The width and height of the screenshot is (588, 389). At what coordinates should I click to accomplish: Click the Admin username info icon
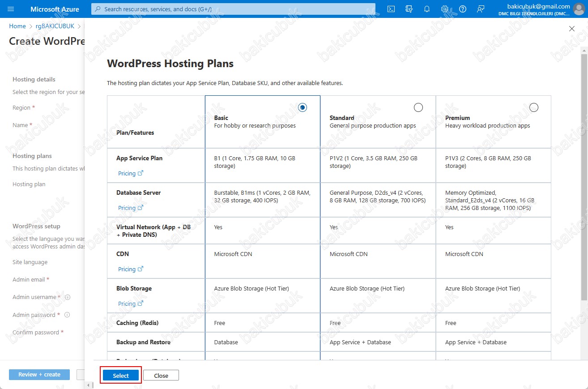(68, 297)
